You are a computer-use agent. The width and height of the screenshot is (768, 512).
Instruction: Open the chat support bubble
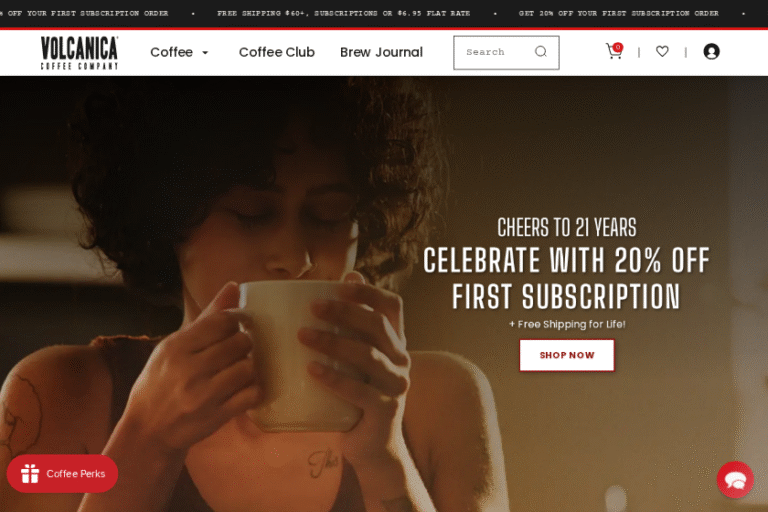(735, 480)
